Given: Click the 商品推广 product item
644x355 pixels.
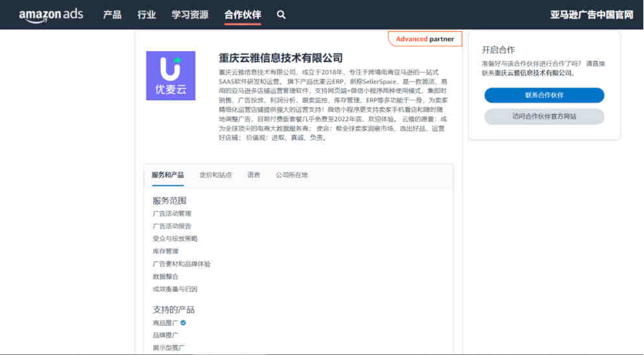Looking at the screenshot, I should point(165,323).
